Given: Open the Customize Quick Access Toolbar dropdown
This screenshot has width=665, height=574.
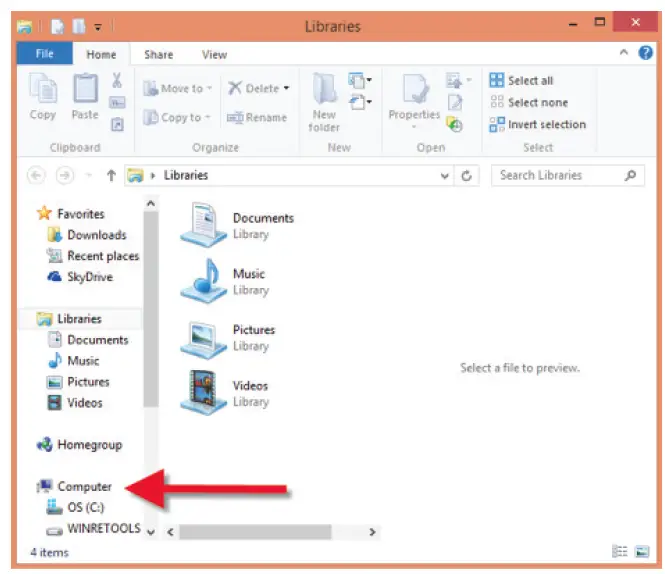Looking at the screenshot, I should [x=98, y=28].
